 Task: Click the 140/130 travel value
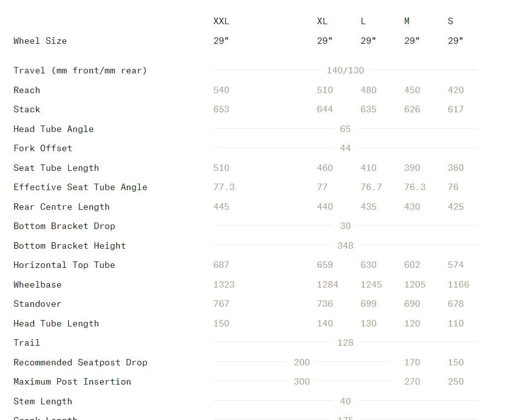click(345, 70)
